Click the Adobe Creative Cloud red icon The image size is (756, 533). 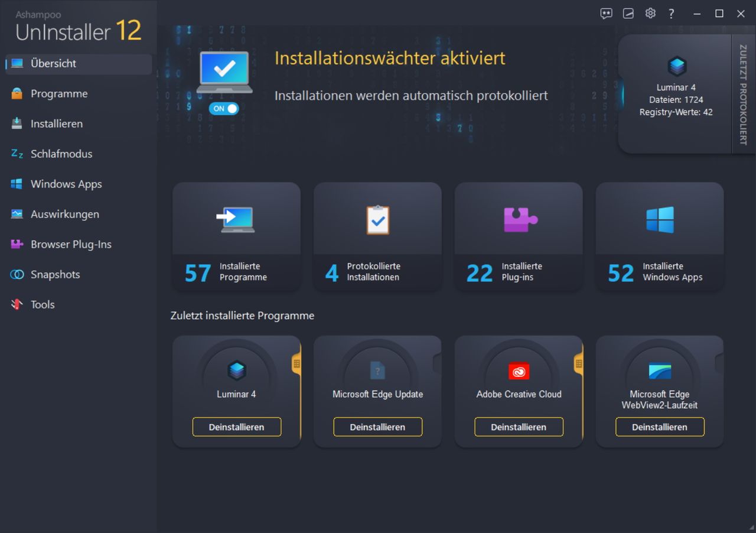(519, 371)
